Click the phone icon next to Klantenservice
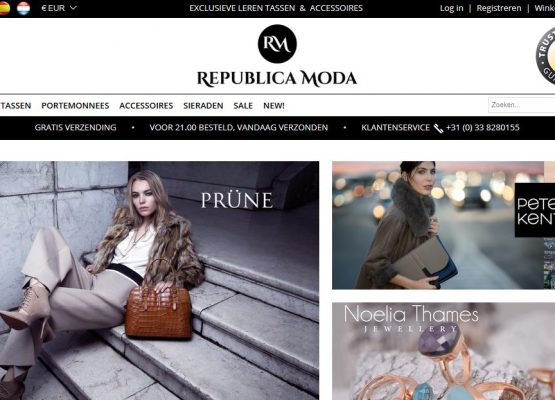The image size is (555, 400). point(438,128)
